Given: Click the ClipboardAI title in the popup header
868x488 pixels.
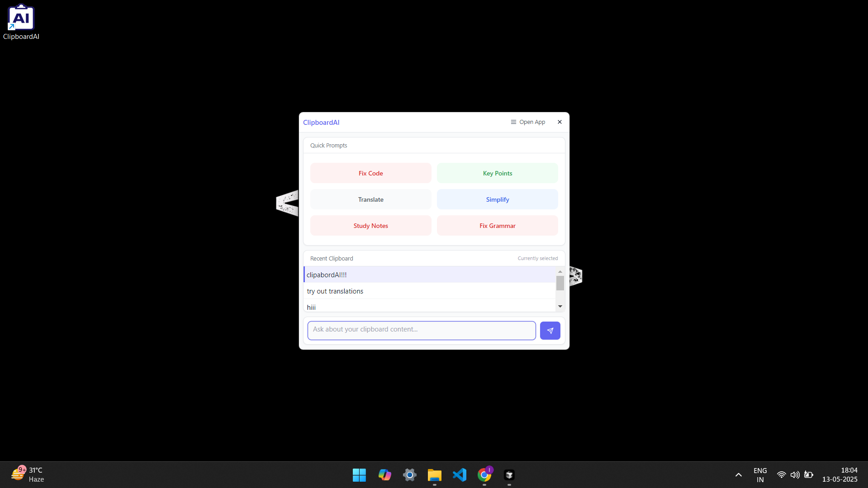Looking at the screenshot, I should point(321,123).
